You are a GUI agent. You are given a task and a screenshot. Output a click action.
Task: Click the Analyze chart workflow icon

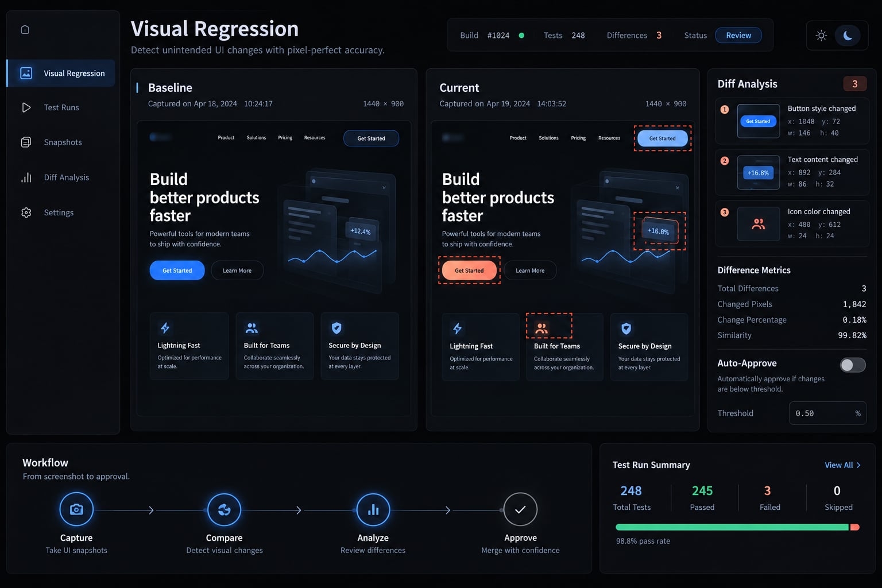point(373,509)
